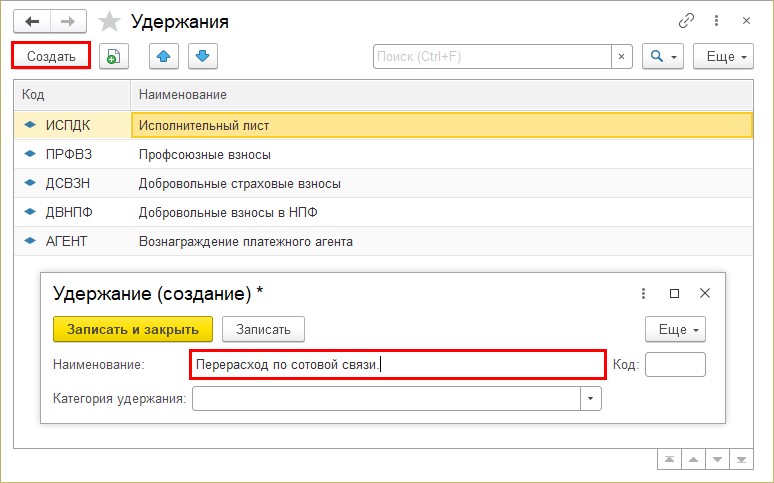Open the top Еще menu
Viewport: 774px width, 483px height.
click(x=723, y=56)
